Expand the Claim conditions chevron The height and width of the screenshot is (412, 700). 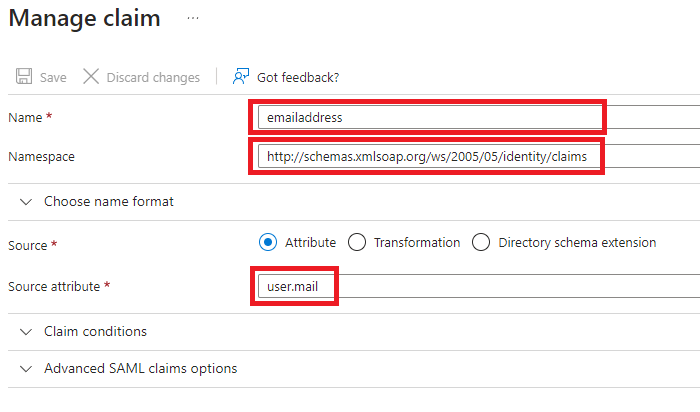[x=25, y=331]
